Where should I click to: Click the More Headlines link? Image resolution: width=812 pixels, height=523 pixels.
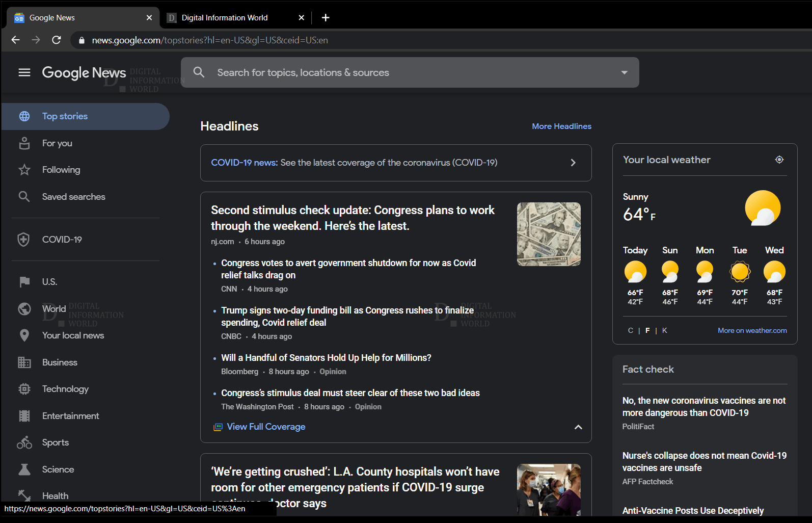click(562, 126)
